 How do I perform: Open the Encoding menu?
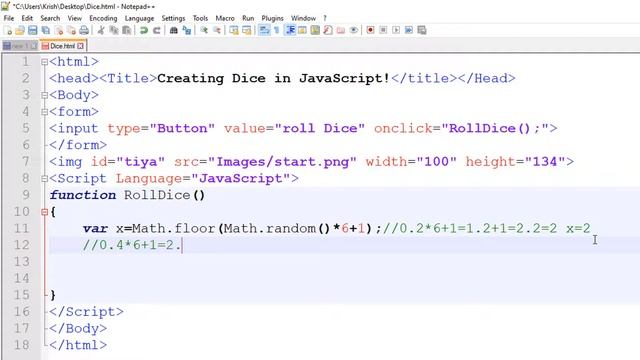(x=103, y=18)
